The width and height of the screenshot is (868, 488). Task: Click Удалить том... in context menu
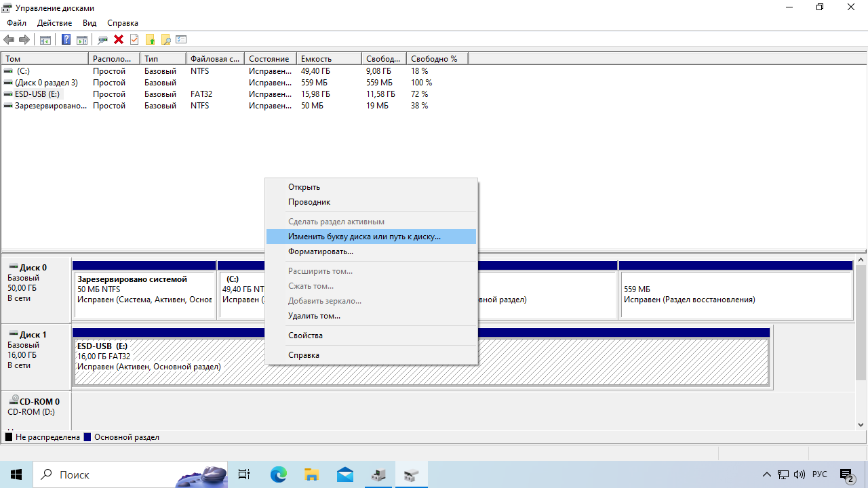coord(314,316)
